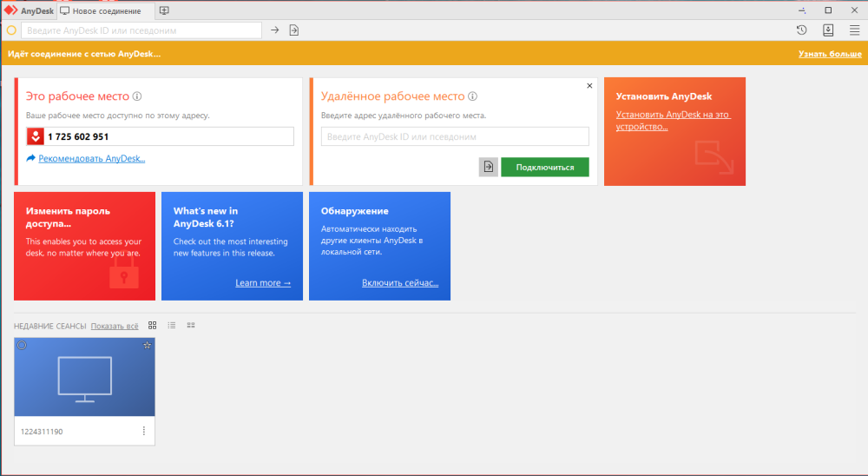
Task: Click the file transfer icon in top toolbar
Action: (x=294, y=30)
